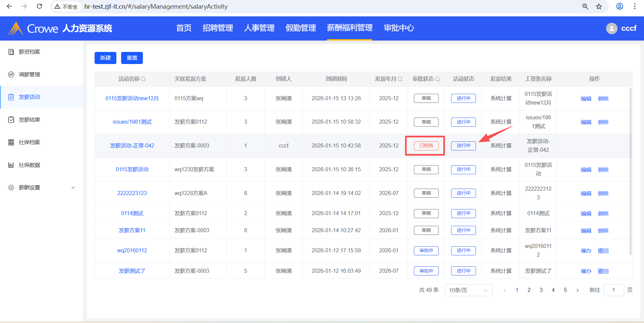Click the 前往 page number input field
644x323 pixels.
point(613,290)
